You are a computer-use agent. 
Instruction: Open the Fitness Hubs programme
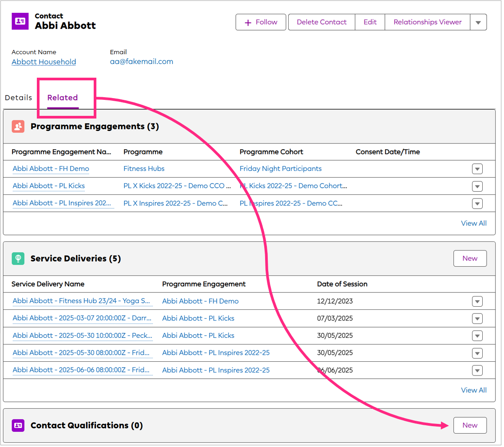click(x=143, y=169)
